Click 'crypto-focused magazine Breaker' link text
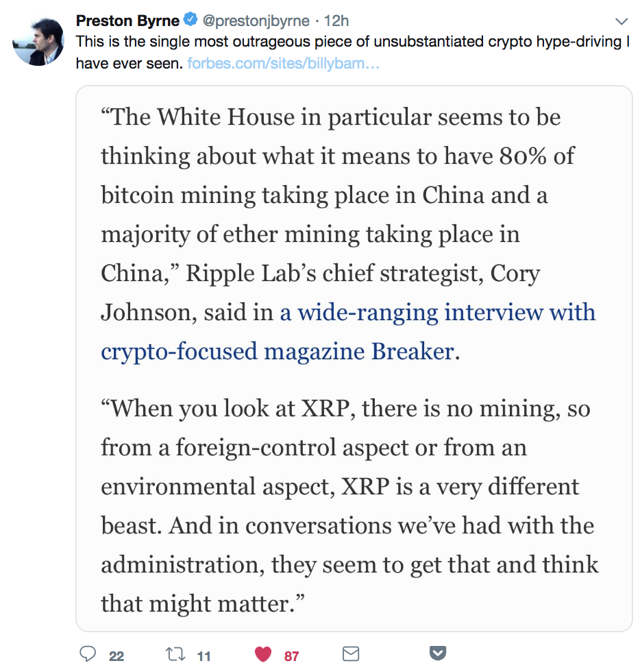Image resolution: width=640 pixels, height=672 pixels. tap(278, 352)
